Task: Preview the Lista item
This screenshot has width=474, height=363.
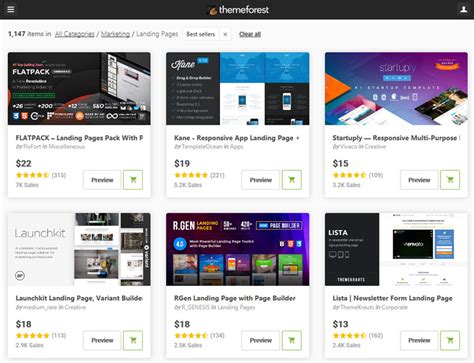Action: point(419,340)
